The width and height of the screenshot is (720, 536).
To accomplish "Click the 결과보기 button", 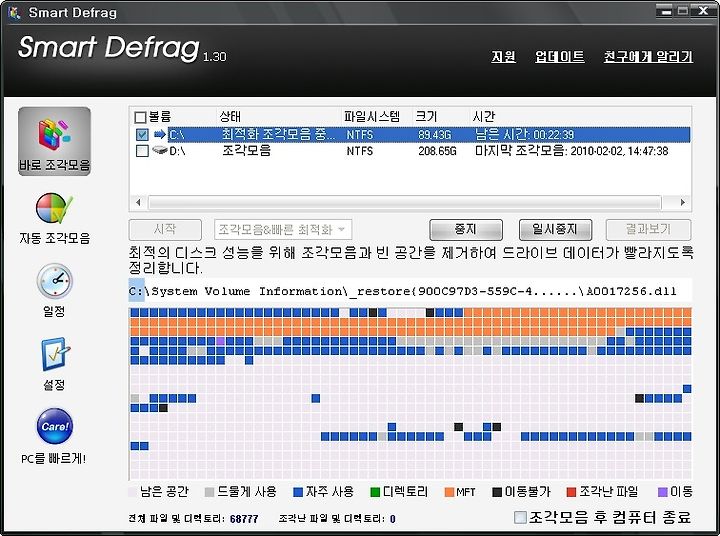I will (648, 230).
